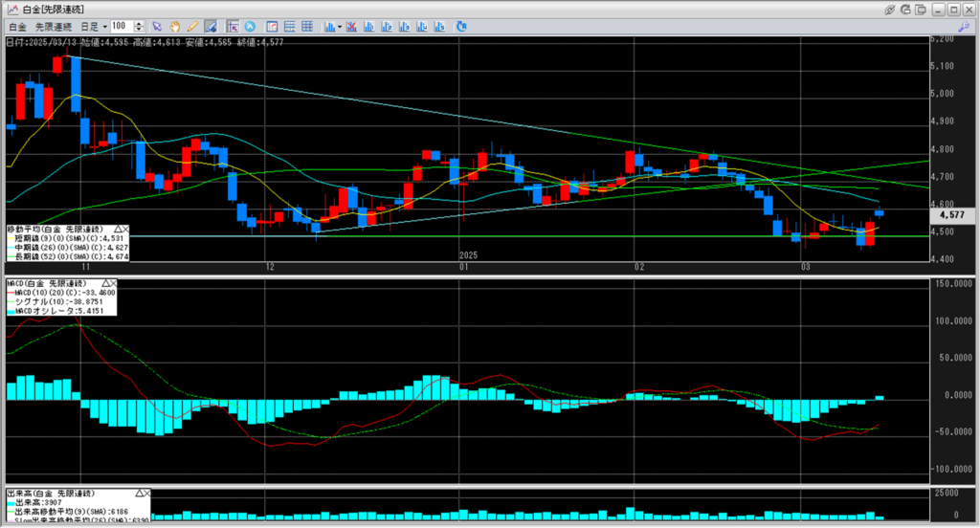Click the bar count field showing 100
Image resolution: width=980 pixels, height=528 pixels.
(122, 26)
